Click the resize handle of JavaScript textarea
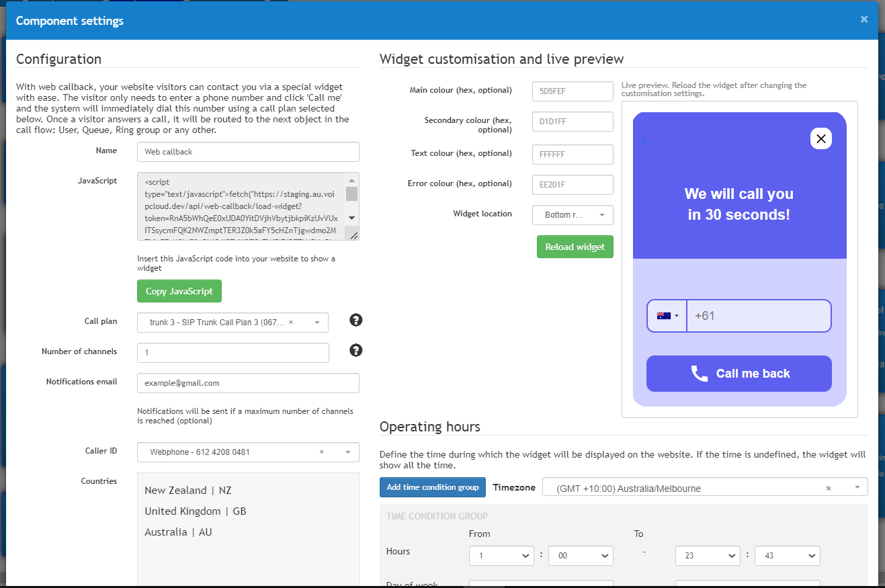The width and height of the screenshot is (885, 588). [x=353, y=235]
